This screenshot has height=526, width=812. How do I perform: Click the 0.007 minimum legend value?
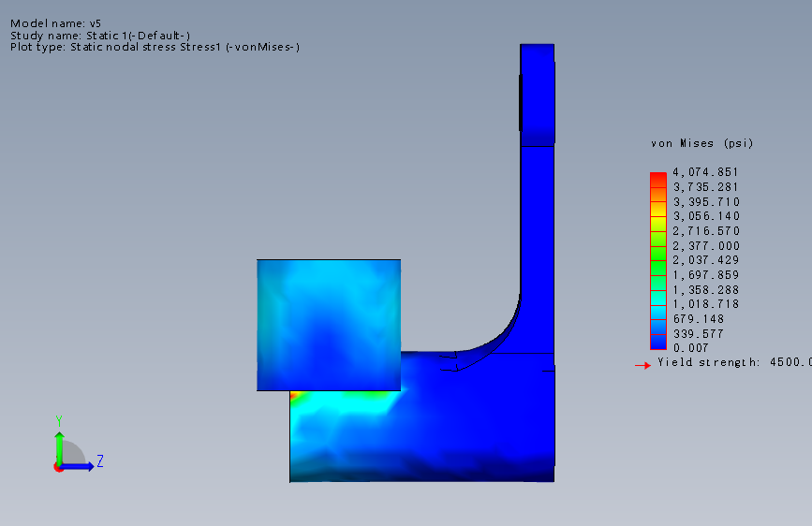tap(691, 348)
